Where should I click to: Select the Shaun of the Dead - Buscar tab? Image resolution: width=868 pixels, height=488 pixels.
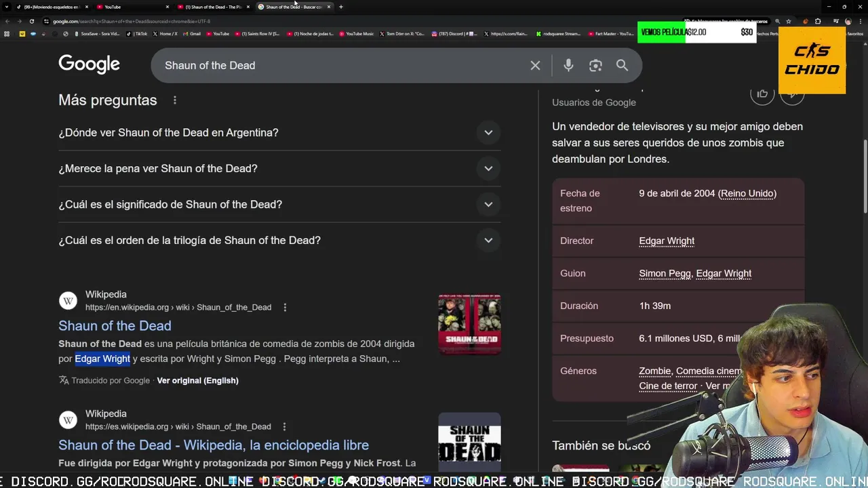coord(294,7)
